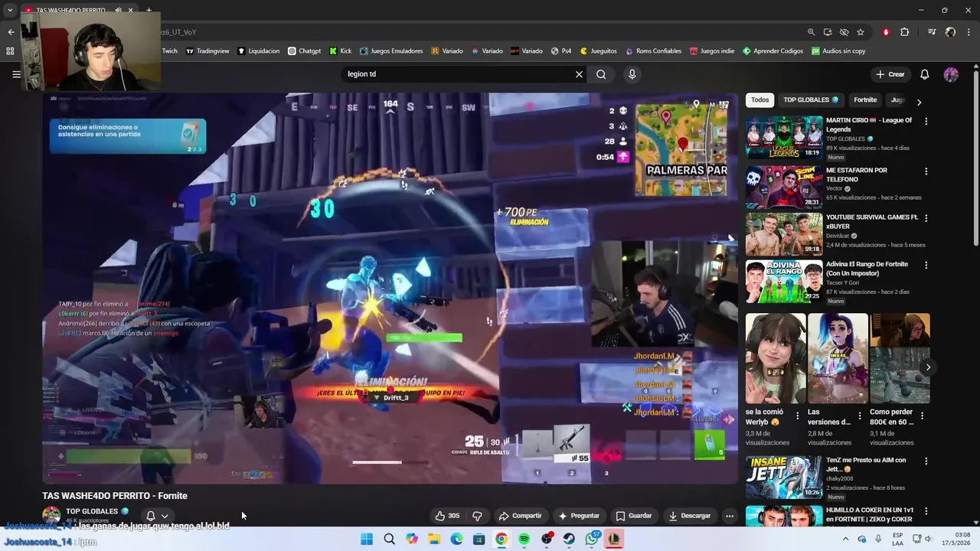980x551 pixels.
Task: Open File Explorer from taskbar
Action: [x=434, y=539]
